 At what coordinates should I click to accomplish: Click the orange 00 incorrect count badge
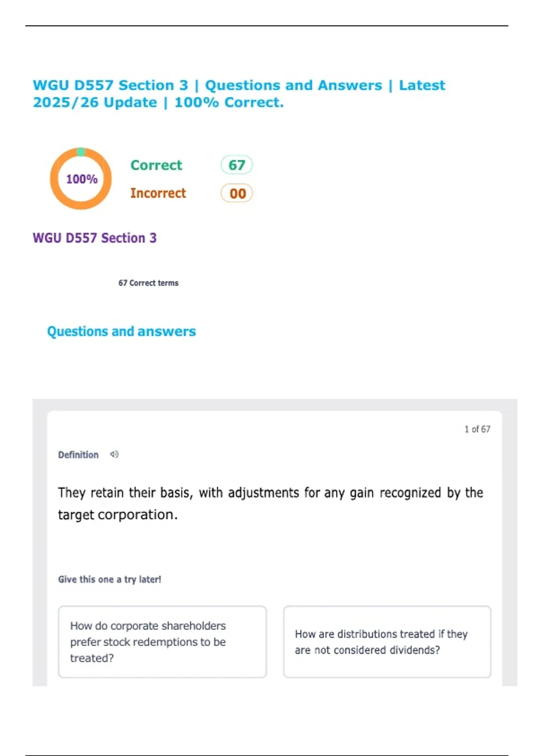(x=237, y=193)
